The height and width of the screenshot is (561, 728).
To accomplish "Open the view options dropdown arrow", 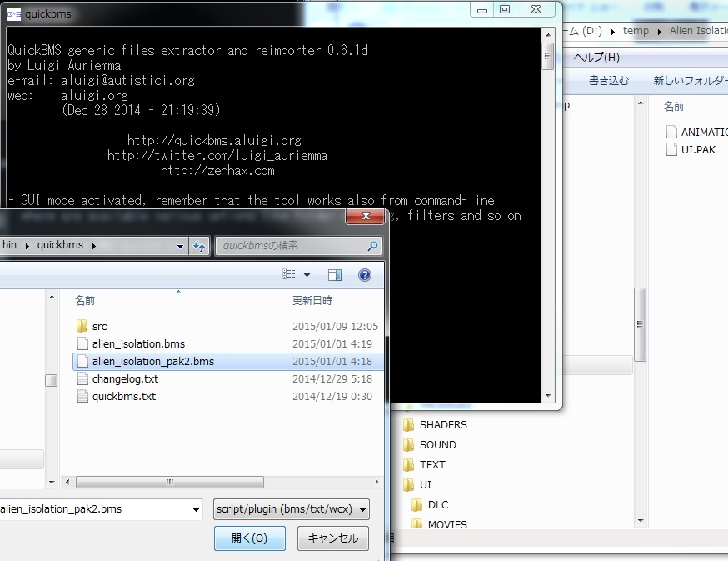I will [x=307, y=275].
